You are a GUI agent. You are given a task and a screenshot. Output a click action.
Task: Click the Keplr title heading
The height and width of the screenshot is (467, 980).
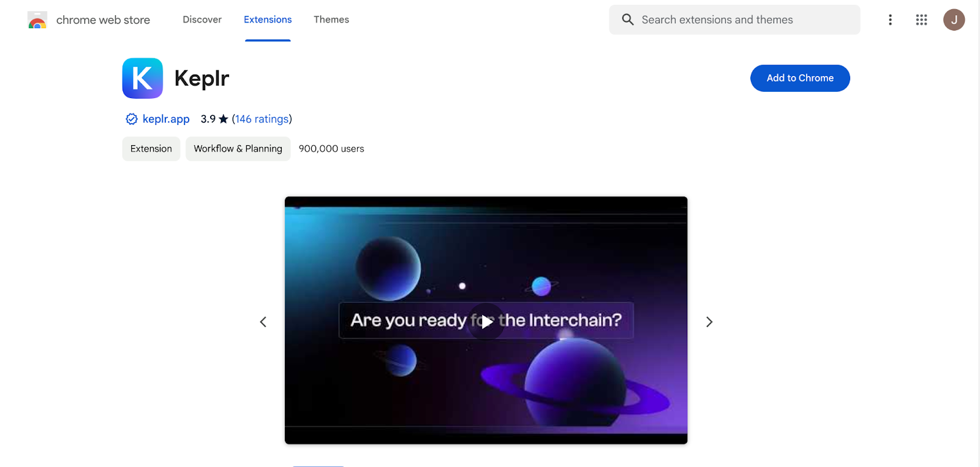click(202, 78)
